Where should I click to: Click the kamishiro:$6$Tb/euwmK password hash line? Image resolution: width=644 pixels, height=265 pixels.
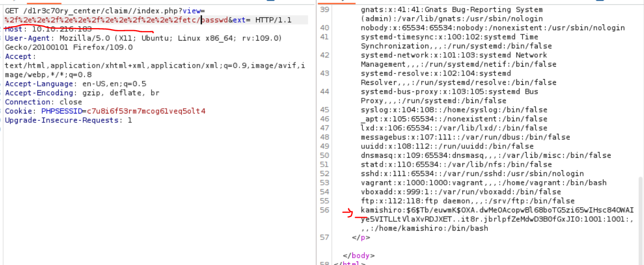point(497,210)
